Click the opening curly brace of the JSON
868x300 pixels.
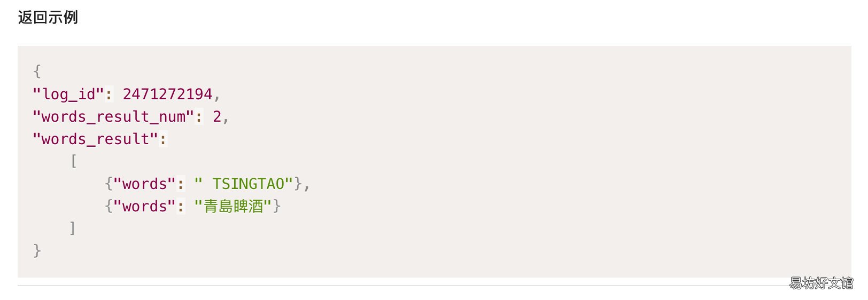coord(37,72)
